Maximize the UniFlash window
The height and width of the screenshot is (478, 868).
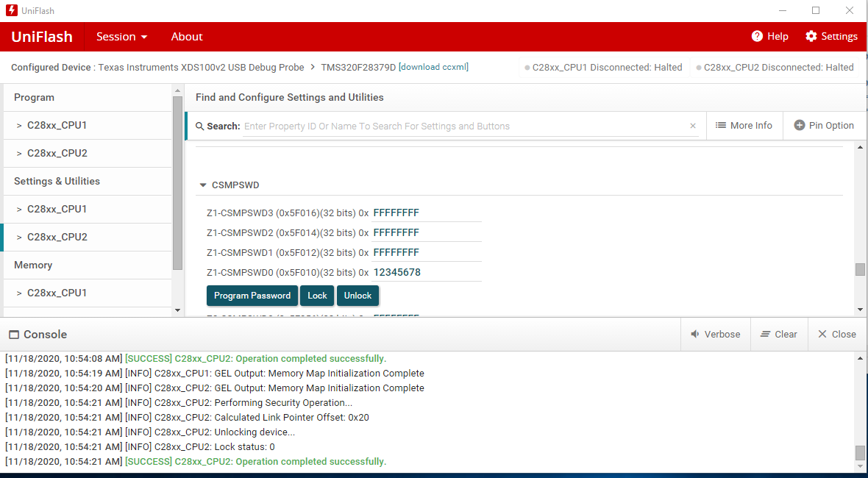click(x=816, y=10)
